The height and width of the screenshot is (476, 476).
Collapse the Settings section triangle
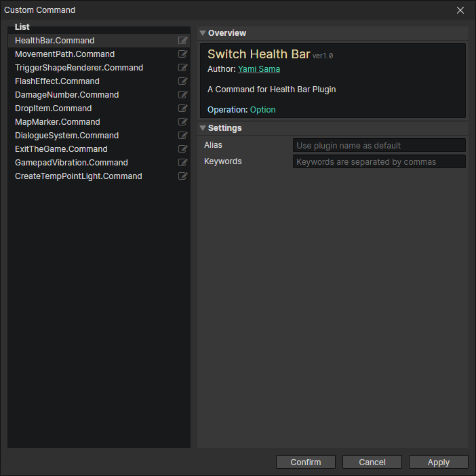click(203, 127)
